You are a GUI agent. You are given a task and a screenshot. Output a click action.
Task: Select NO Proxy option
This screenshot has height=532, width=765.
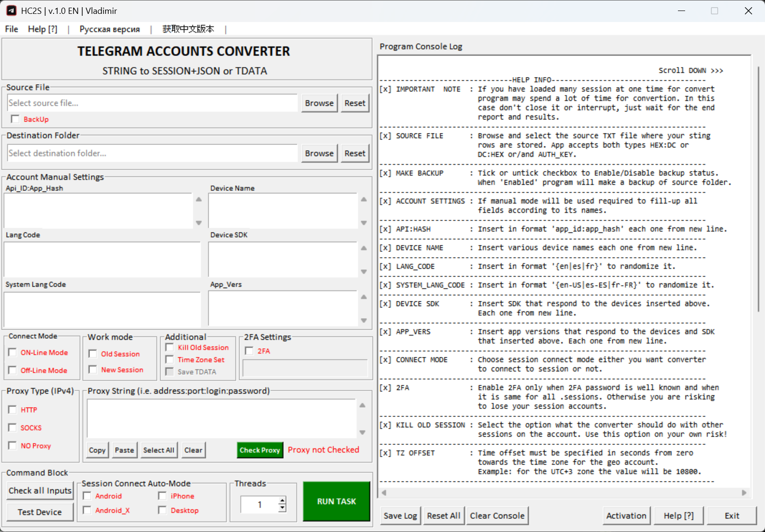12,445
